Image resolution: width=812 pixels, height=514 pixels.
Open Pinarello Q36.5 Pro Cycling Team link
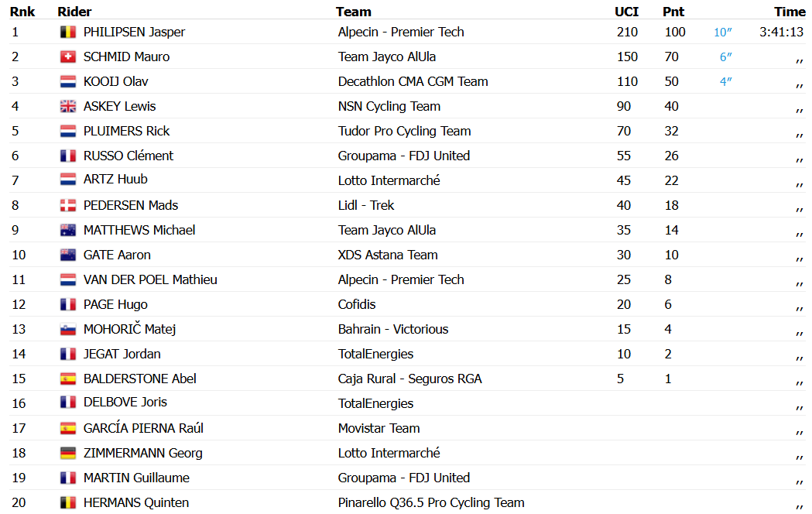(431, 503)
